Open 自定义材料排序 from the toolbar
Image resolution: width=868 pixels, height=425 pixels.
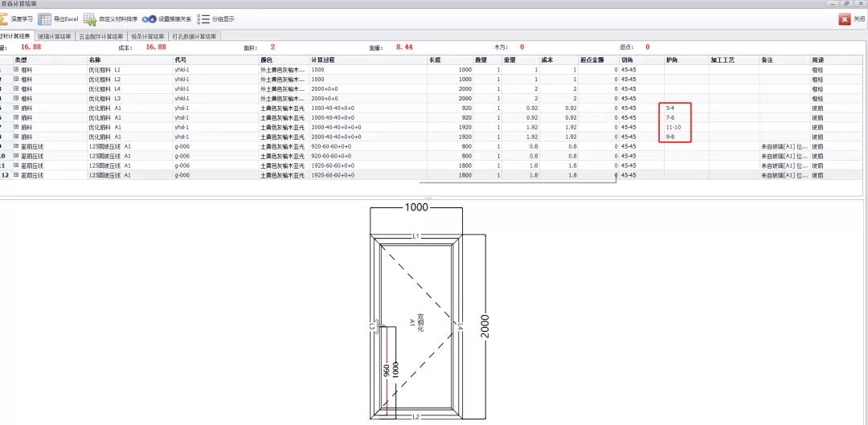point(89,18)
